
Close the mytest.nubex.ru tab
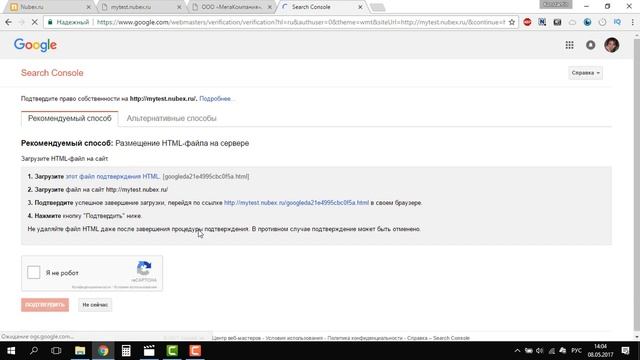[179, 7]
